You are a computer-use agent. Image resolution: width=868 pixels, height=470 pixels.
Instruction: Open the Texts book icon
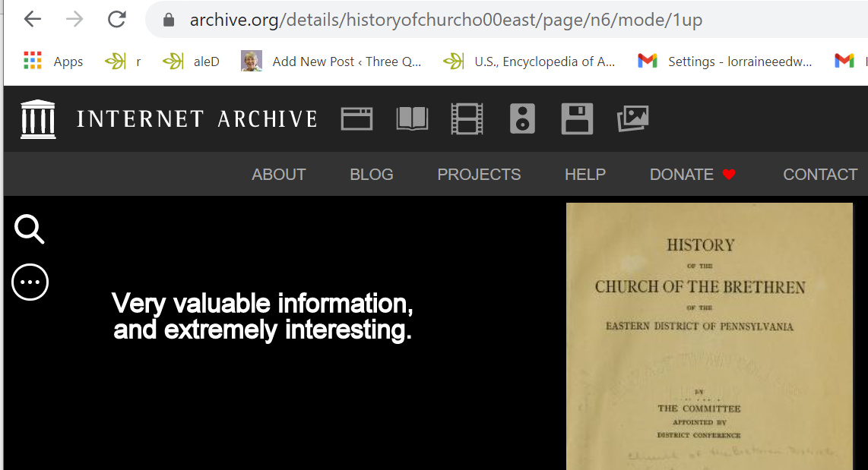click(x=412, y=119)
